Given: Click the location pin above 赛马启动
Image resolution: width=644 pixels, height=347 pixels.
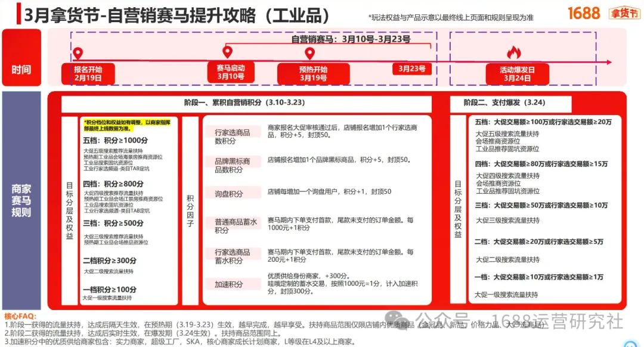Looking at the screenshot, I should (x=227, y=52).
